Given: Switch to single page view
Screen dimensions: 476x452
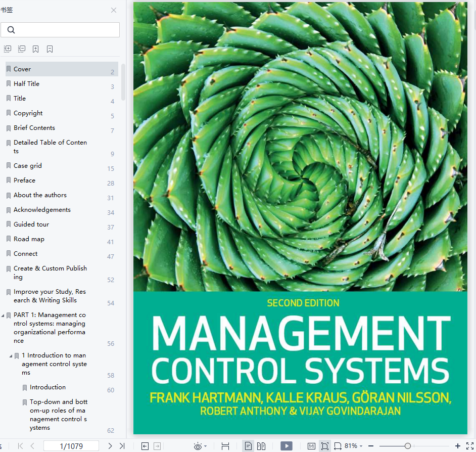Looking at the screenshot, I should pos(248,446).
